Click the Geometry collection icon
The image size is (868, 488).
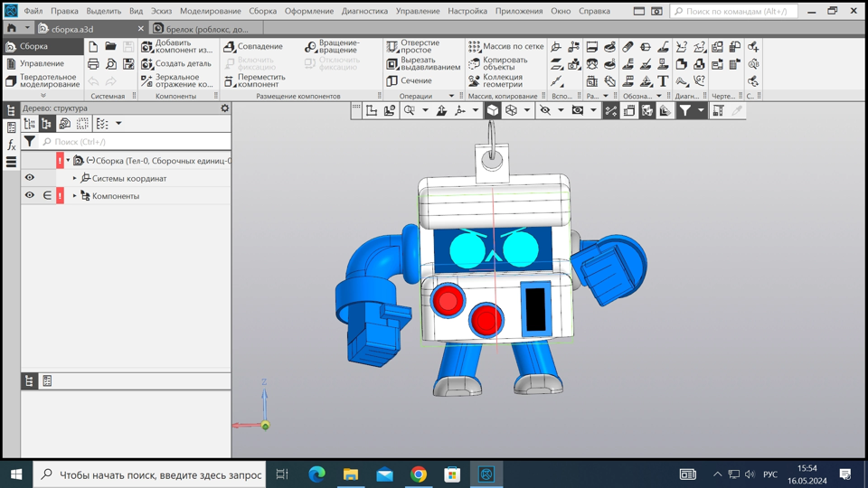[474, 80]
